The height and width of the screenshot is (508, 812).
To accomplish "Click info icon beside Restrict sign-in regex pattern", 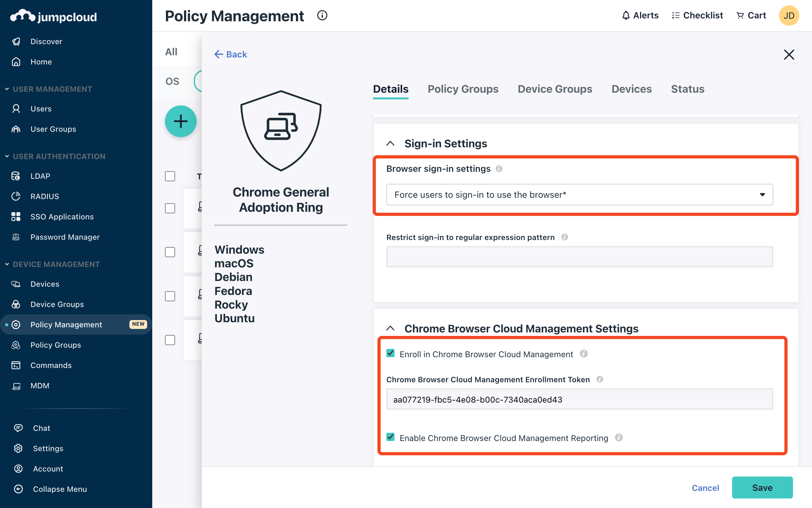I will (565, 237).
